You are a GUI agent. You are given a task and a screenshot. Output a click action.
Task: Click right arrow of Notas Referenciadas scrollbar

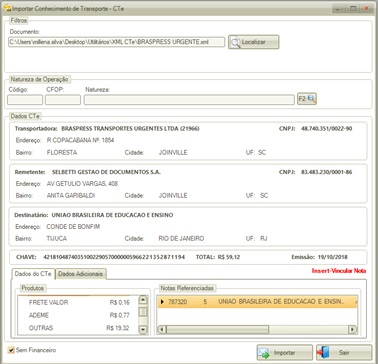[352, 330]
